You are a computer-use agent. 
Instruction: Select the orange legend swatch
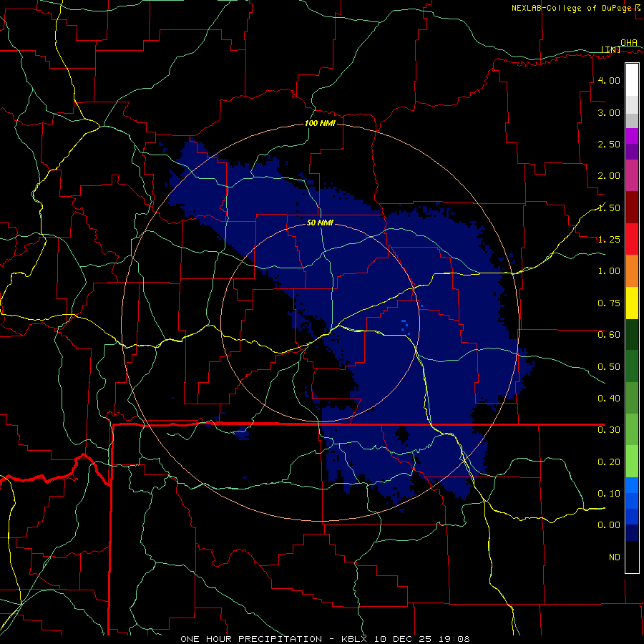(632, 270)
